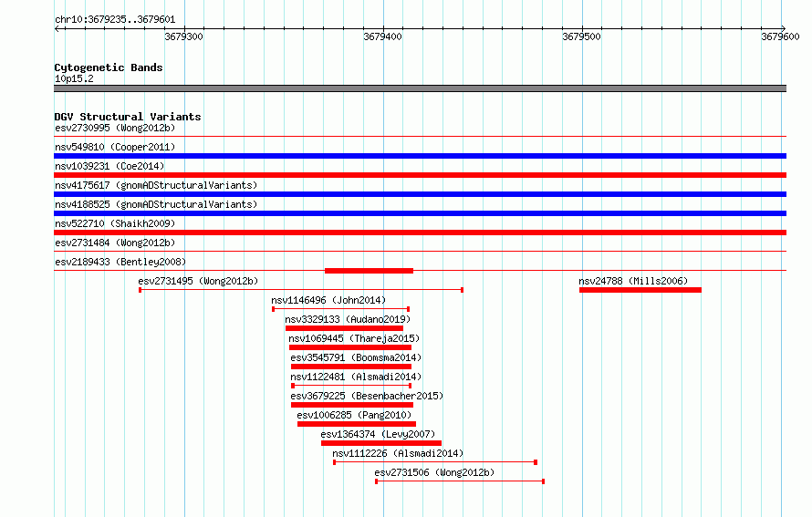Select the esv2731495 thin interval line
812x517 pixels.
[x=301, y=290]
